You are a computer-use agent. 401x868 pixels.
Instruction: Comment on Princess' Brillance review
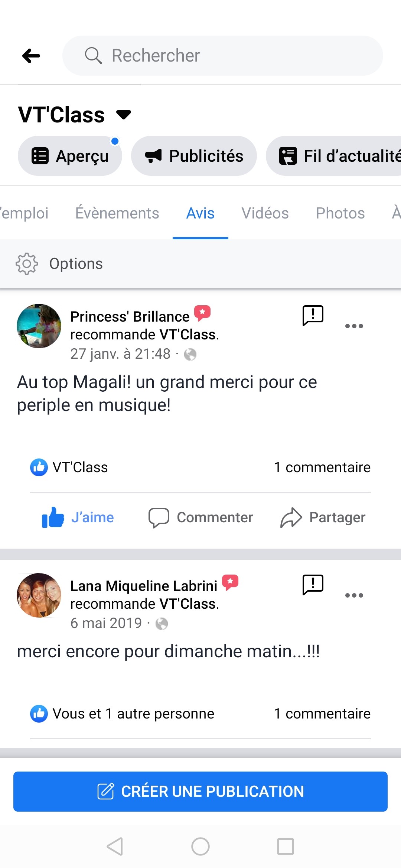(200, 517)
